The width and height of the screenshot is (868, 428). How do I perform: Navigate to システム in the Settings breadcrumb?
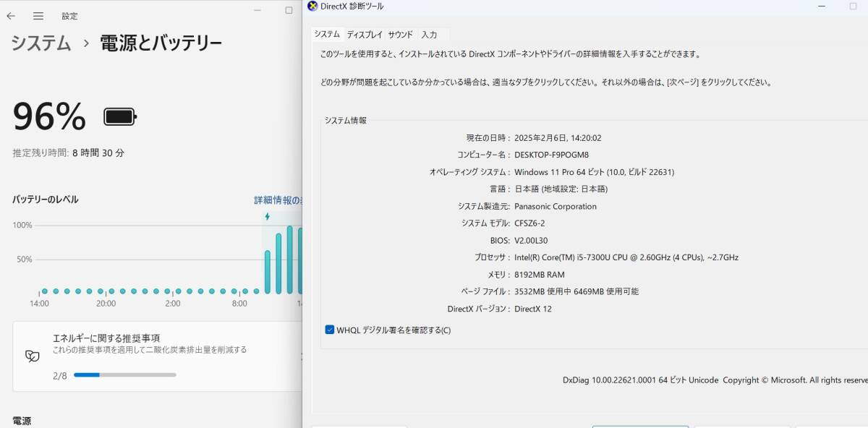pyautogui.click(x=41, y=43)
